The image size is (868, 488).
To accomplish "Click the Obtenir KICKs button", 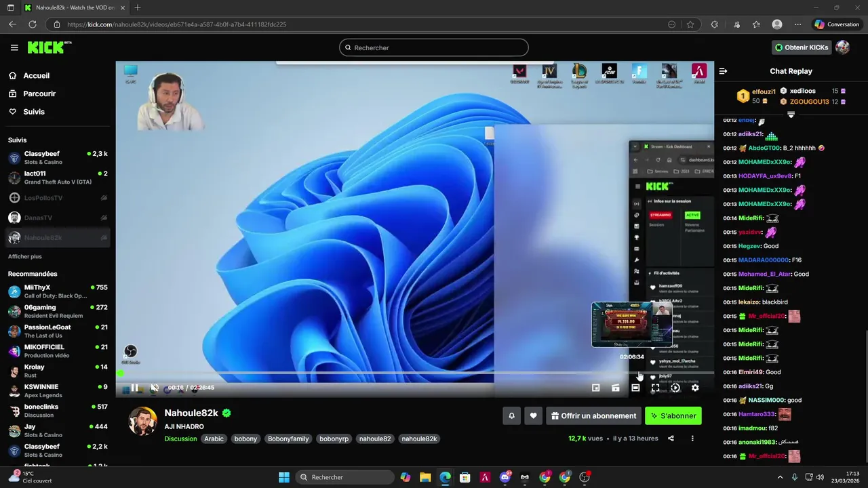I will click(802, 47).
